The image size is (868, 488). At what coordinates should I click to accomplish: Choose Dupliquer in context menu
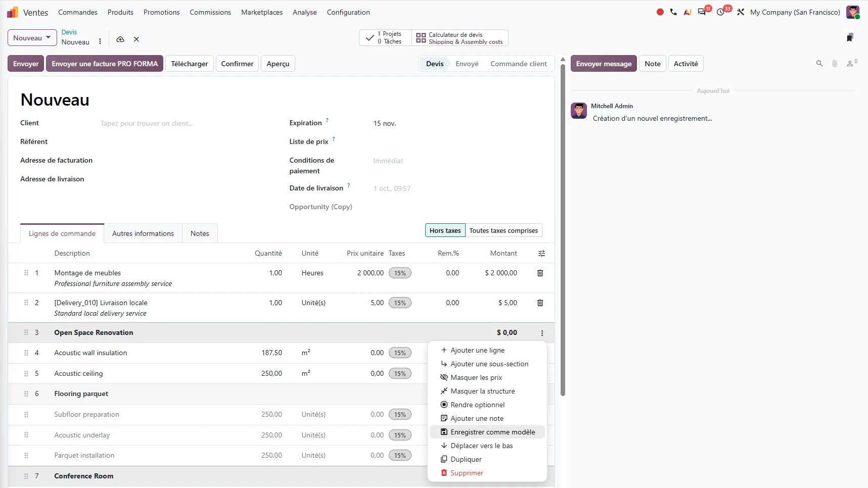pos(487,459)
